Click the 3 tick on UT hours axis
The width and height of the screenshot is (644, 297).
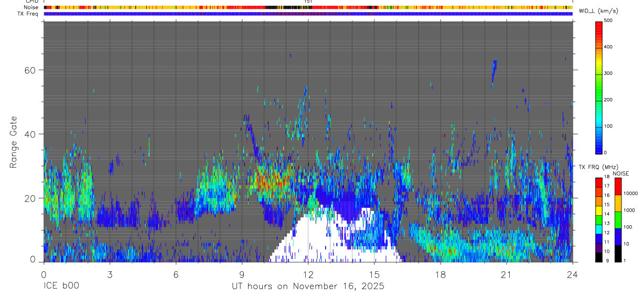click(x=110, y=274)
